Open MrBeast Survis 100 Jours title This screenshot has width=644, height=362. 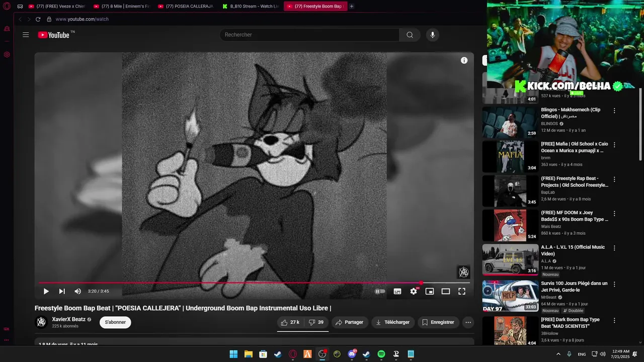(x=574, y=287)
